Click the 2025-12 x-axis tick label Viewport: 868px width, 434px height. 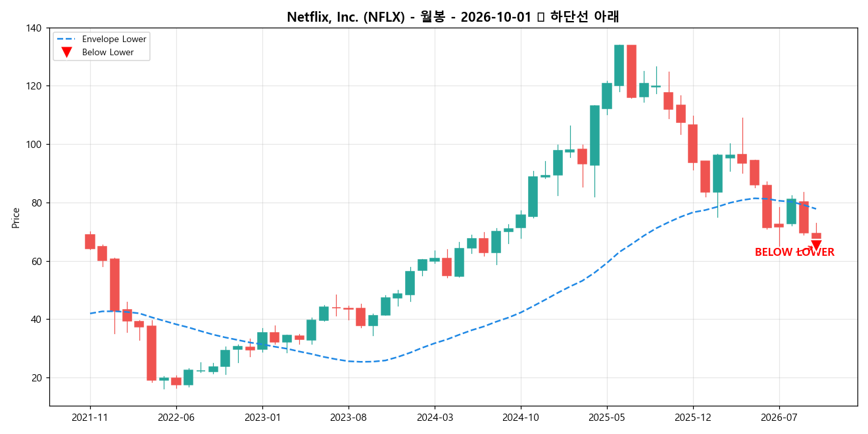point(693,417)
